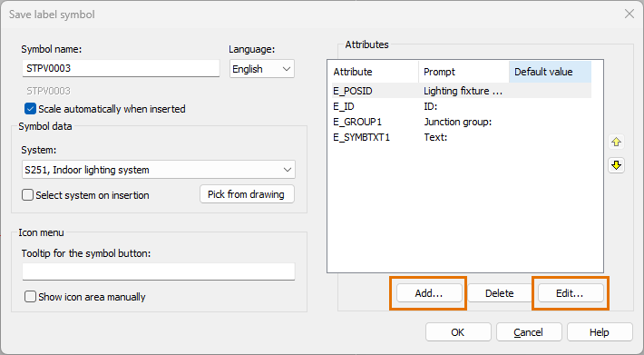Click the Lighting fixture prompt cell
Screen dimensions: 644x355
(463, 91)
